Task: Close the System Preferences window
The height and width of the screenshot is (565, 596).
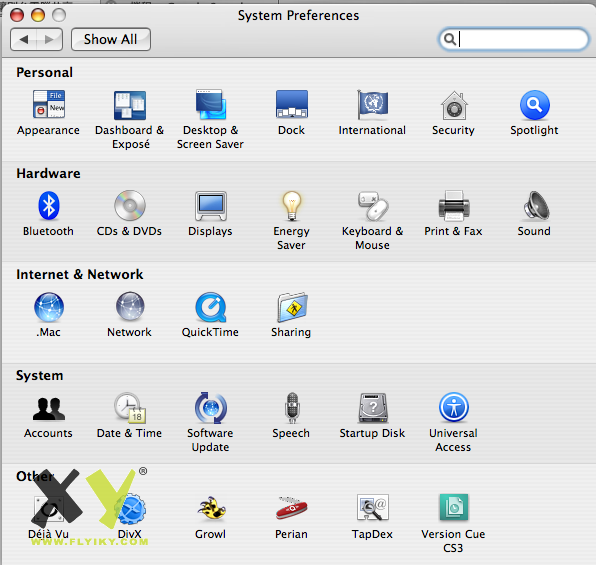Action: (17, 15)
